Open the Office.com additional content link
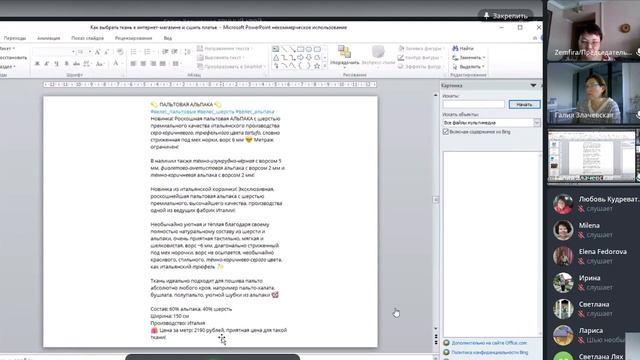 click(x=489, y=343)
